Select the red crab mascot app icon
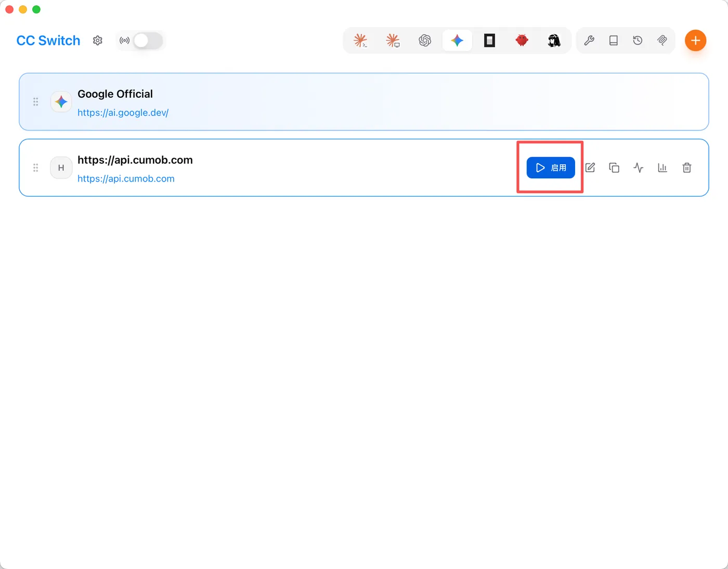Viewport: 728px width, 569px height. 522,41
